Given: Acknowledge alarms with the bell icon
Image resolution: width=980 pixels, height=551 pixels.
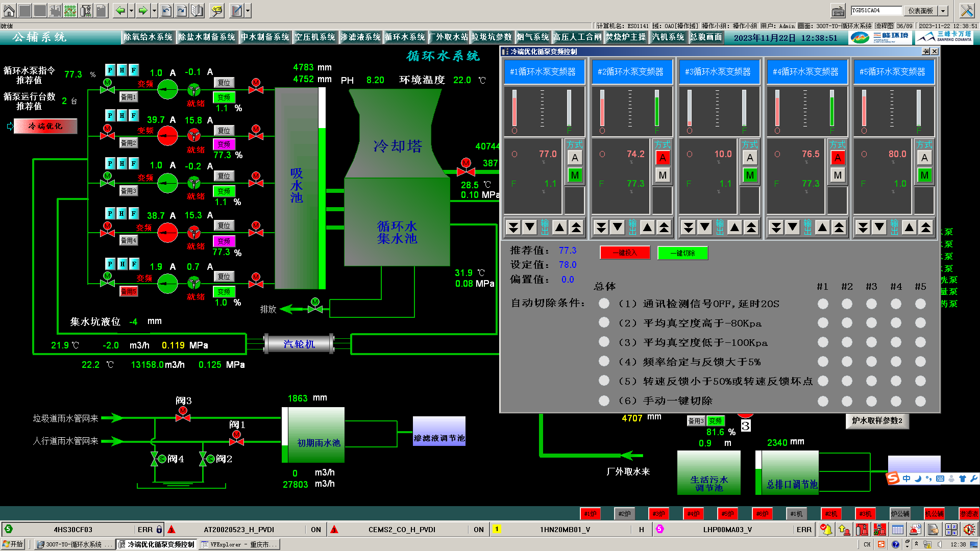Looking at the screenshot, I should [825, 530].
